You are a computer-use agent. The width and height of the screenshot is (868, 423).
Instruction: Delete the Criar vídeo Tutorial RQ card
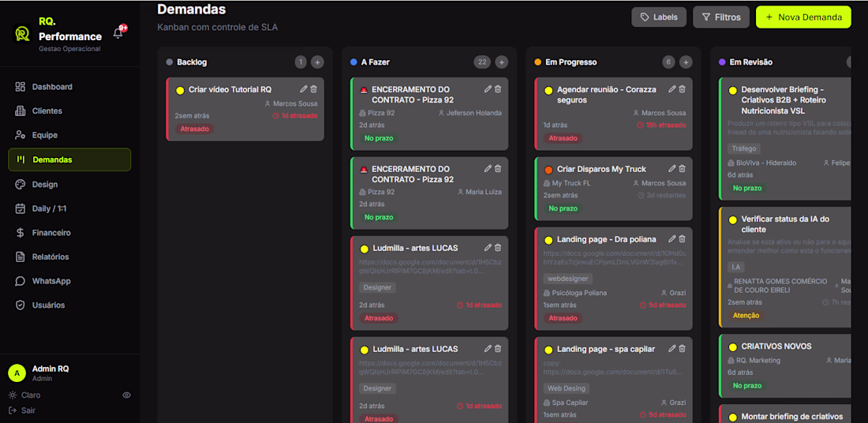(x=314, y=89)
